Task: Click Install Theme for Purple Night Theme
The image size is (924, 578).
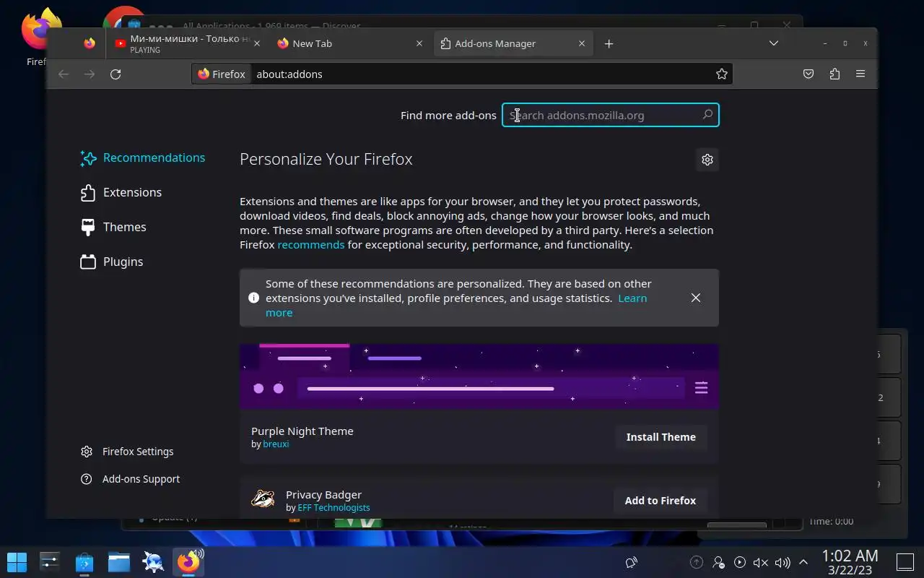Action: click(661, 437)
